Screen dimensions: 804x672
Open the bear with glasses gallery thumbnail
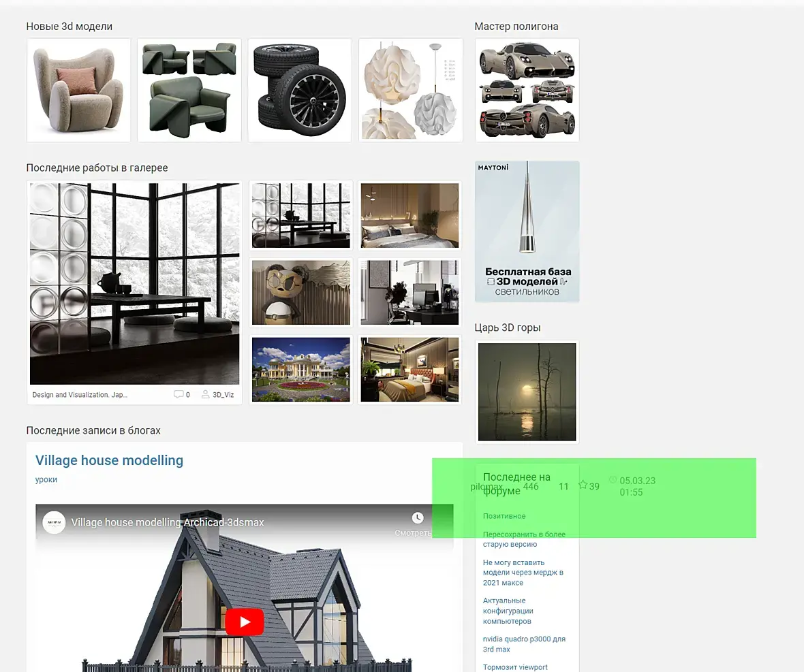pos(301,293)
